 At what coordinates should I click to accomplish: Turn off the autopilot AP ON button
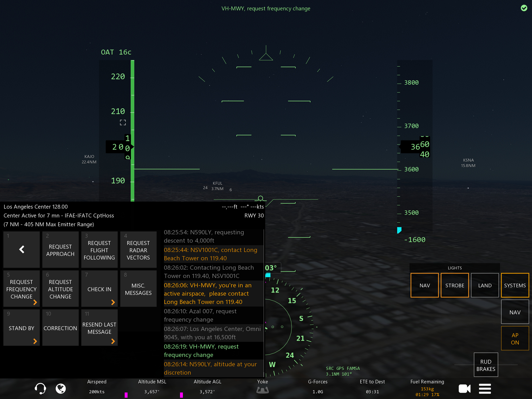click(x=515, y=338)
